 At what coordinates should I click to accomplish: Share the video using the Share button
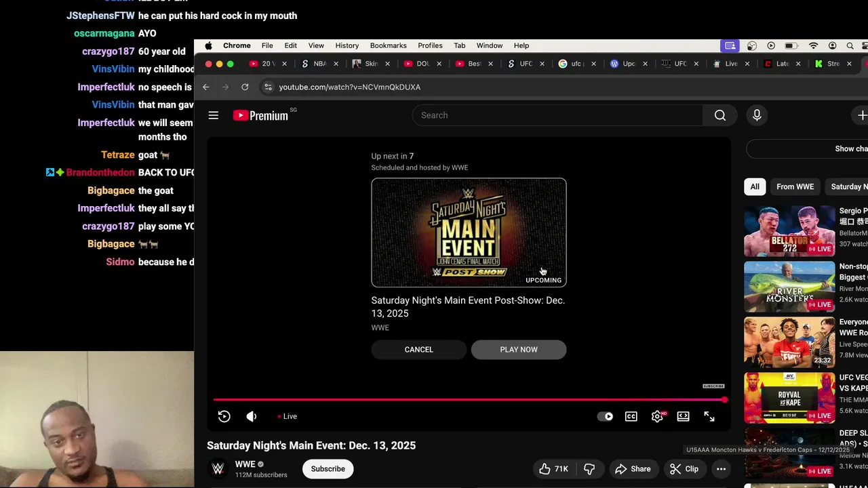633,469
